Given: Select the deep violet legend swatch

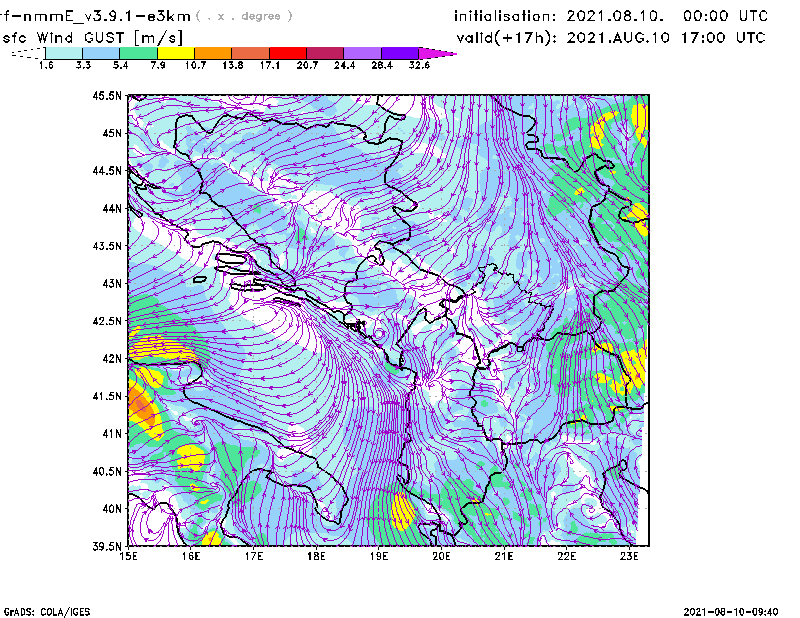Looking at the screenshot, I should tap(400, 53).
